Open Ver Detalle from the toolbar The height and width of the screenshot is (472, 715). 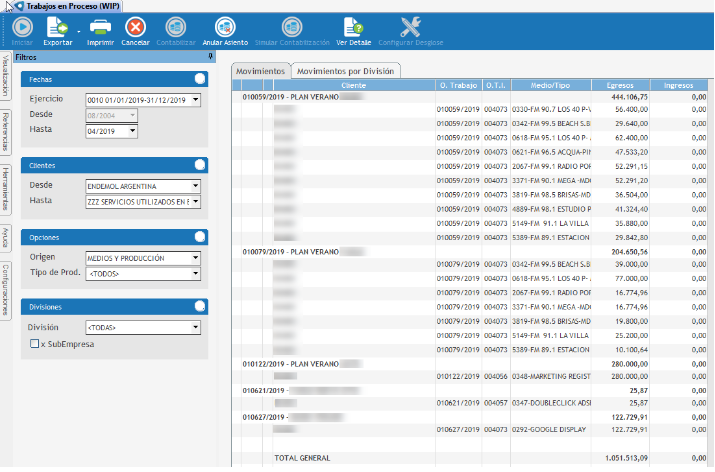tap(353, 28)
